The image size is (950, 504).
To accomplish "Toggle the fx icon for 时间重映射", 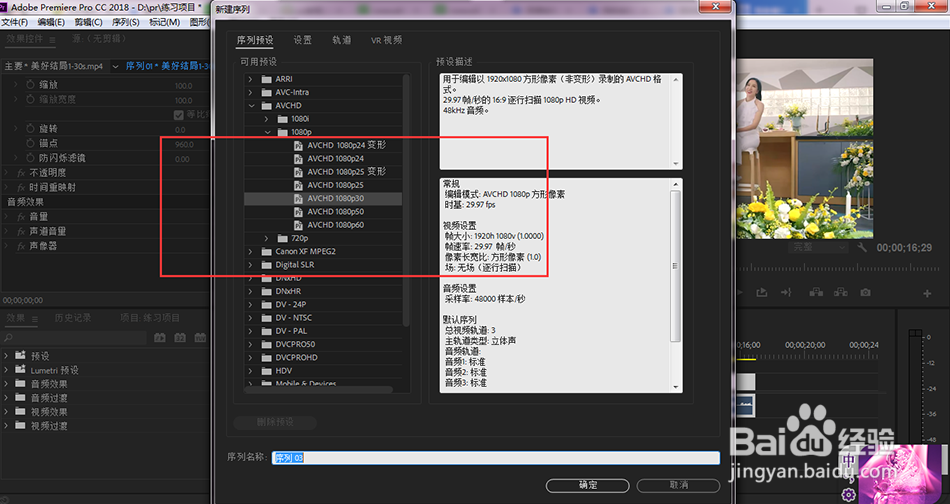I will [21, 187].
